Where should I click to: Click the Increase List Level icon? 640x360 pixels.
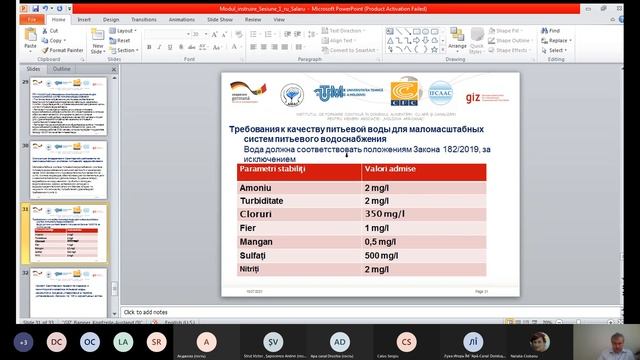pyautogui.click(x=298, y=34)
